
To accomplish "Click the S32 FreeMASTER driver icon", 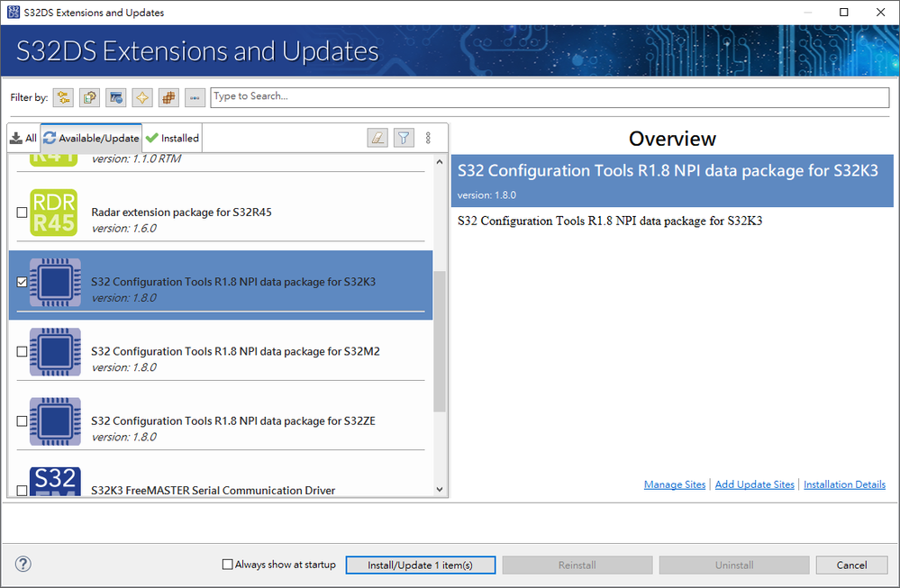I will point(55,482).
